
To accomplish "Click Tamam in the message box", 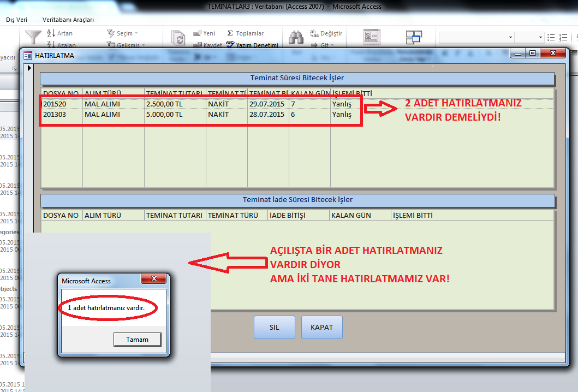I will (x=137, y=340).
